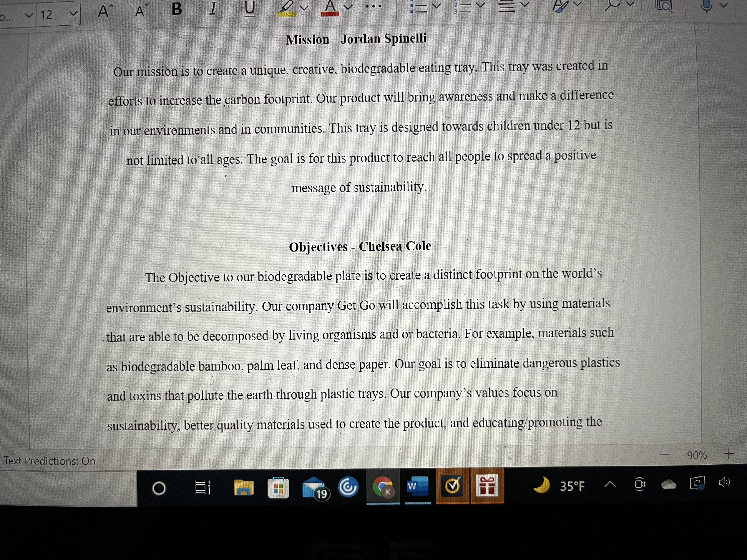Zoom in with plus button

click(729, 454)
